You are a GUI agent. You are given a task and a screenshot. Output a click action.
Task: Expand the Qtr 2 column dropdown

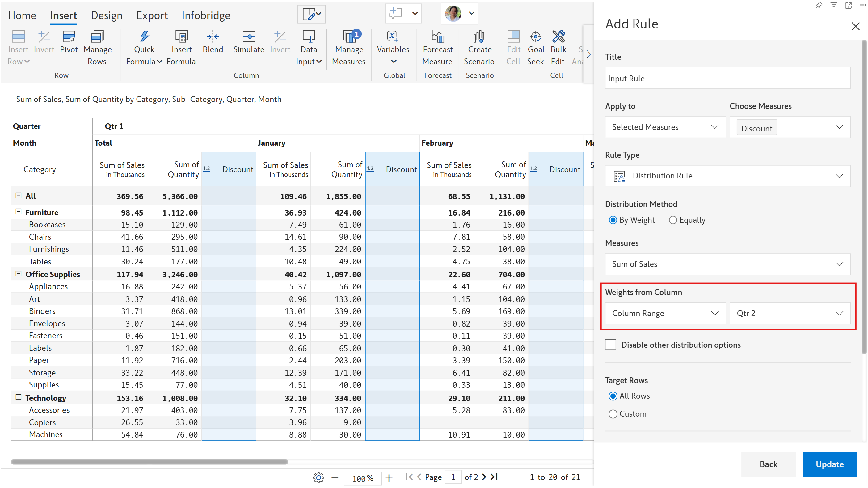pos(790,313)
